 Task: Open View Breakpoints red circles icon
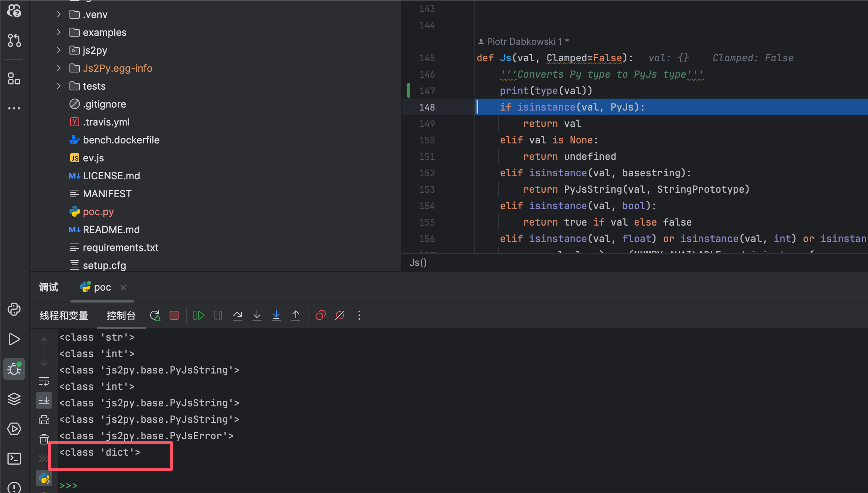click(x=320, y=316)
